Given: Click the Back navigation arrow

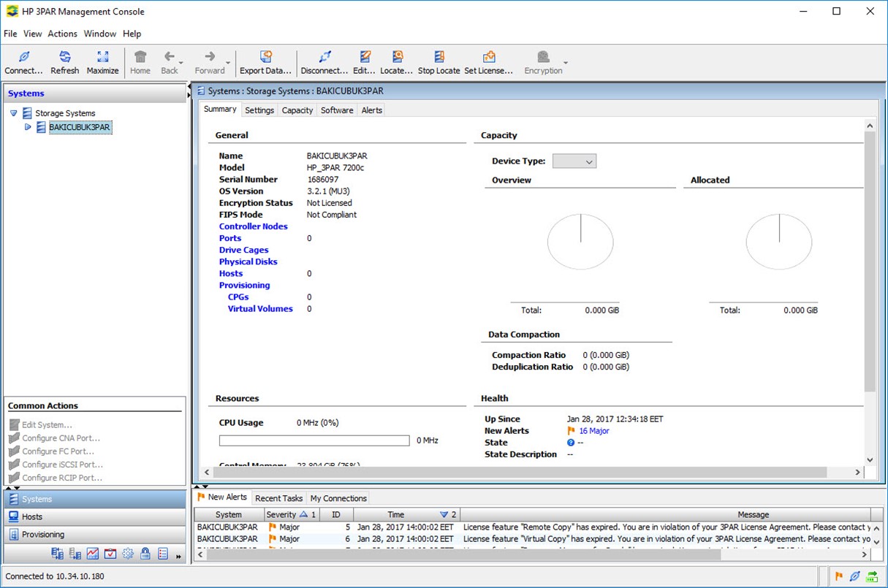Looking at the screenshot, I should pyautogui.click(x=169, y=57).
